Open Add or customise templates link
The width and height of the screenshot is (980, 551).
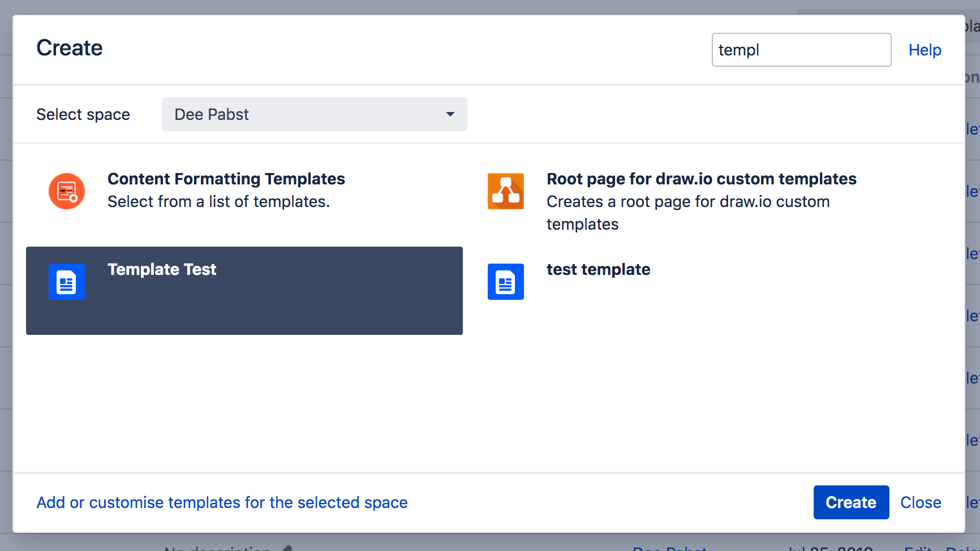pos(222,502)
